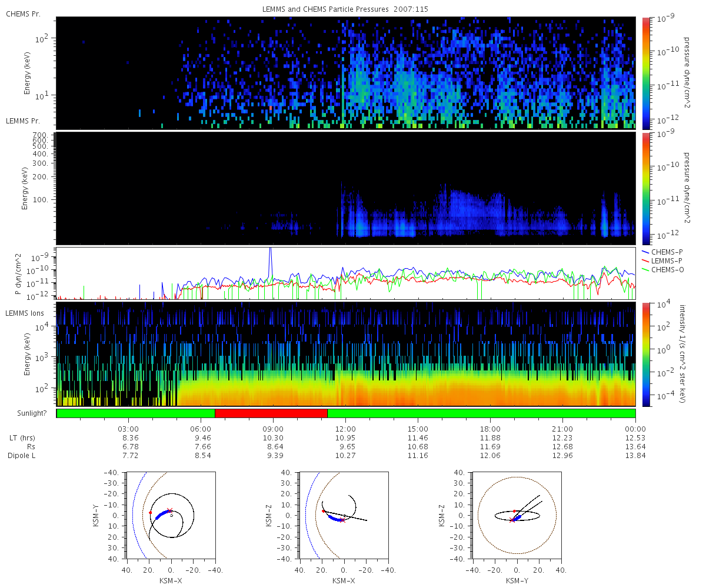Click the Sunlight green segment after 12:00
Screen dimensions: 706x588
click(481, 413)
